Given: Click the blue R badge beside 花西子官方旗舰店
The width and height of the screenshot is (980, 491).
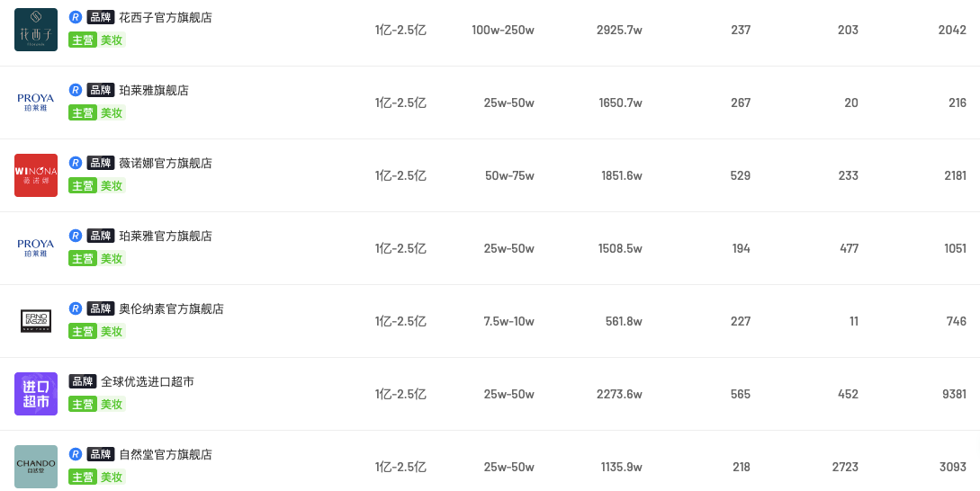Looking at the screenshot, I should pyautogui.click(x=76, y=17).
